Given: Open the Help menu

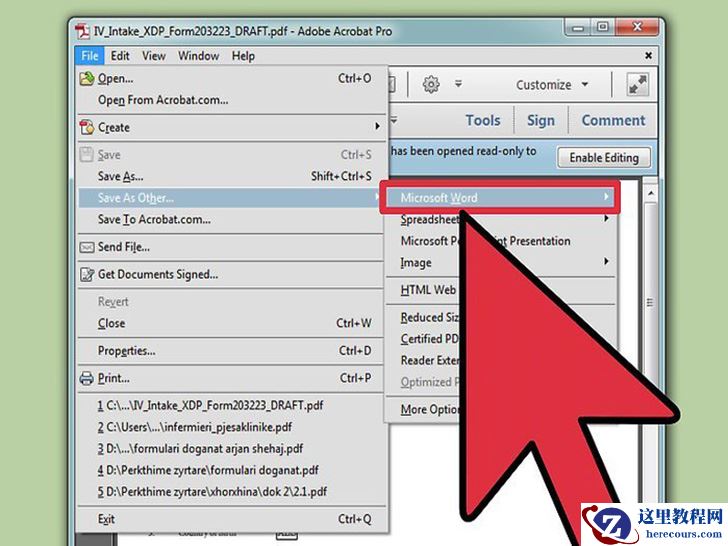Looking at the screenshot, I should (x=243, y=56).
